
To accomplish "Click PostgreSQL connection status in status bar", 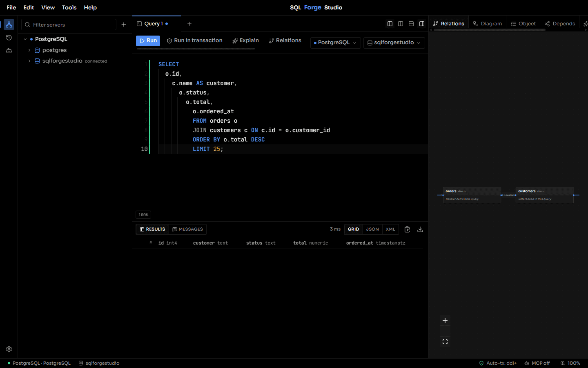I will coord(39,363).
